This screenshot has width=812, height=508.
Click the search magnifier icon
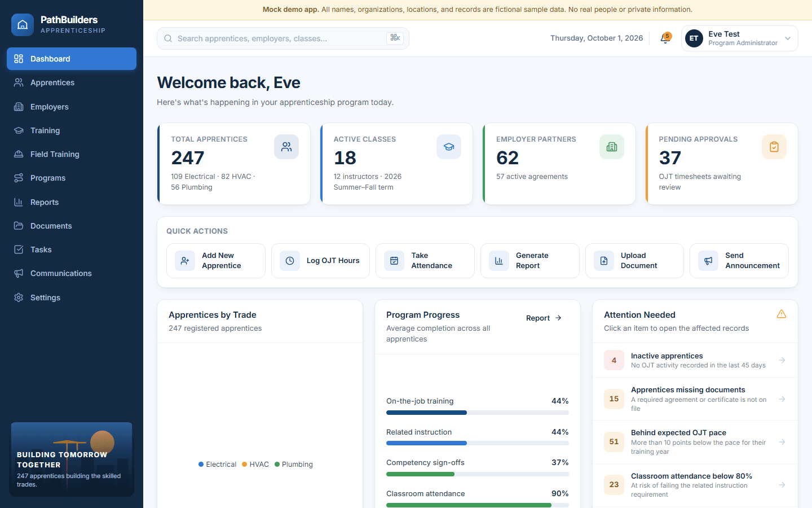(x=168, y=38)
